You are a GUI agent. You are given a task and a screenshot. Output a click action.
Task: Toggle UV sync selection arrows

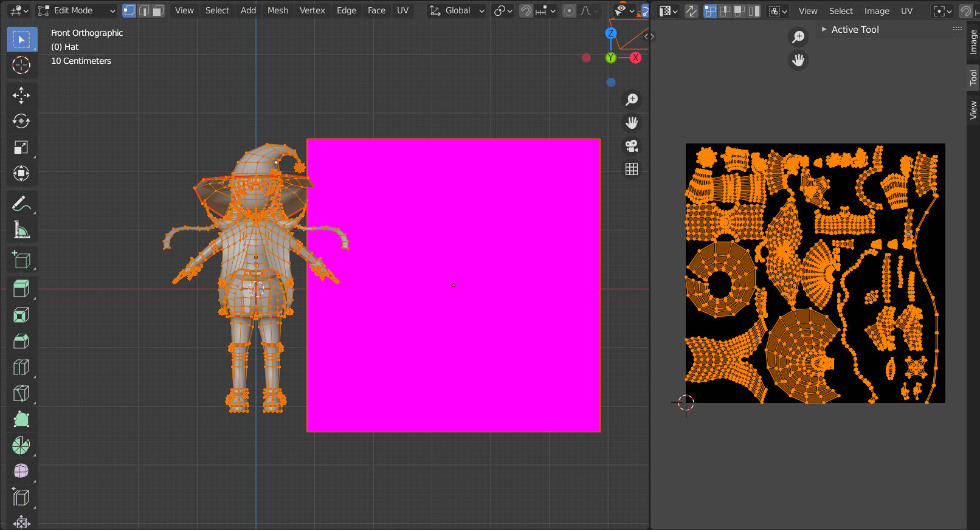[x=691, y=11]
